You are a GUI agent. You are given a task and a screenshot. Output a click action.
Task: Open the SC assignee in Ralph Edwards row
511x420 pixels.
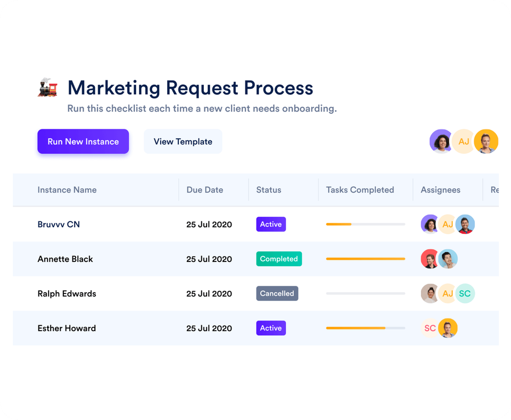[465, 293]
